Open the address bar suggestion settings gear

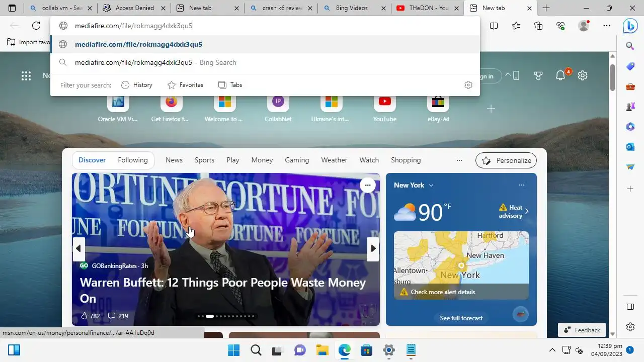pyautogui.click(x=468, y=85)
